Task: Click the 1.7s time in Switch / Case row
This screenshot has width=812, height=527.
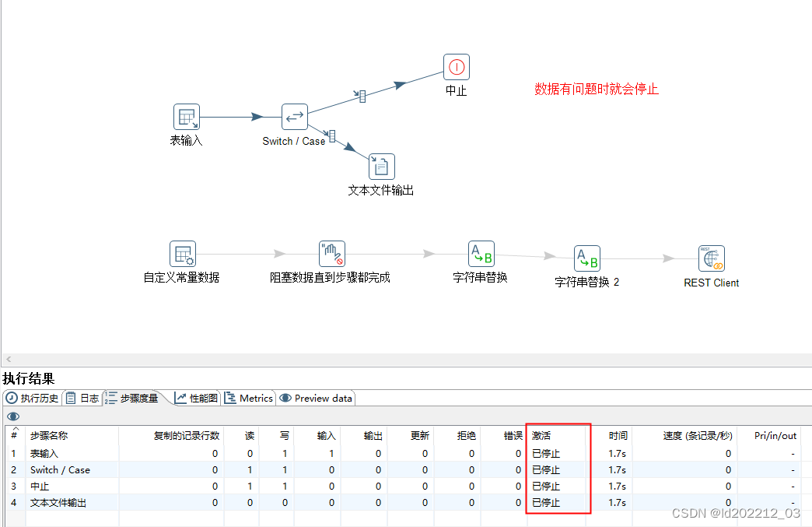Action: pos(618,470)
